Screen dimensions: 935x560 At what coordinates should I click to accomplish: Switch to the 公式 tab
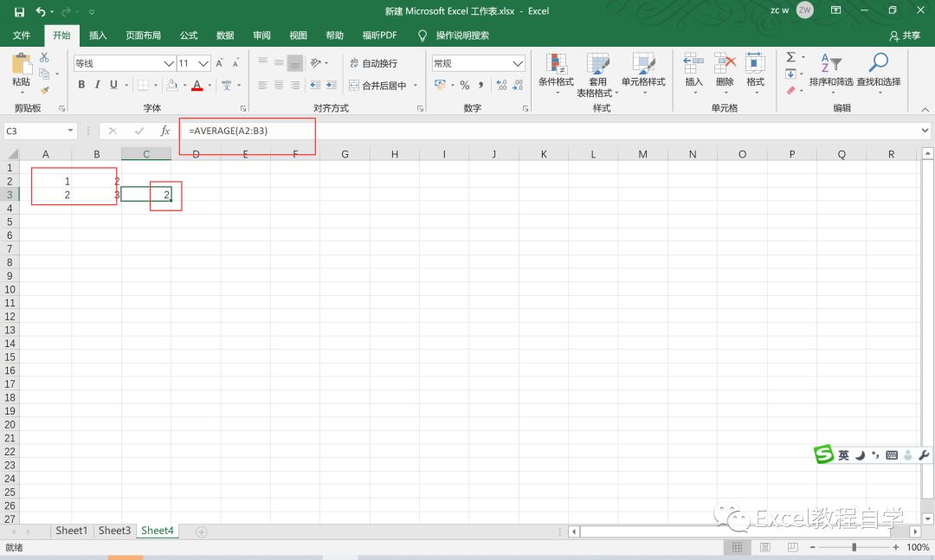(189, 35)
